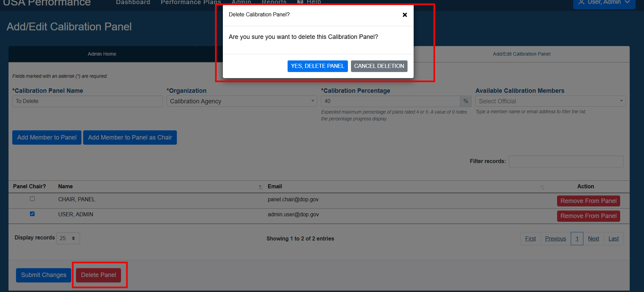Sort table by Name column arrows
The image size is (644, 292).
point(261,187)
